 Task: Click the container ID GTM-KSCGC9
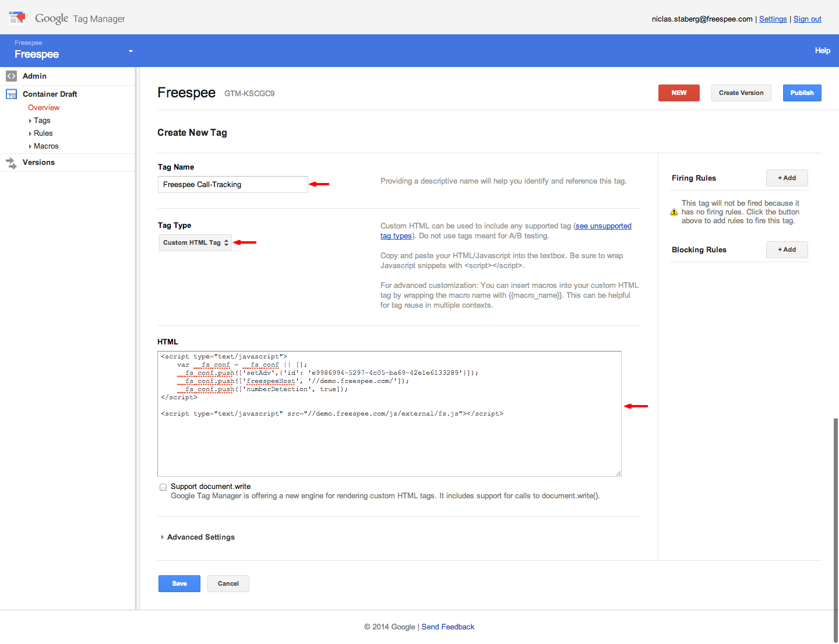coord(249,93)
